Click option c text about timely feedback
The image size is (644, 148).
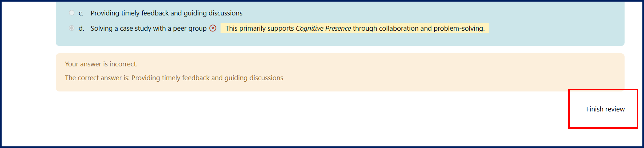(166, 13)
